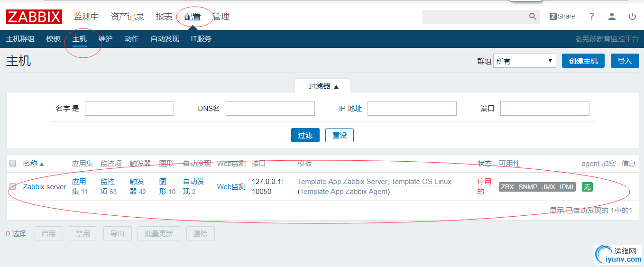Click the green 无 encryption badge
The height and width of the screenshot is (267, 644).
pyautogui.click(x=587, y=187)
